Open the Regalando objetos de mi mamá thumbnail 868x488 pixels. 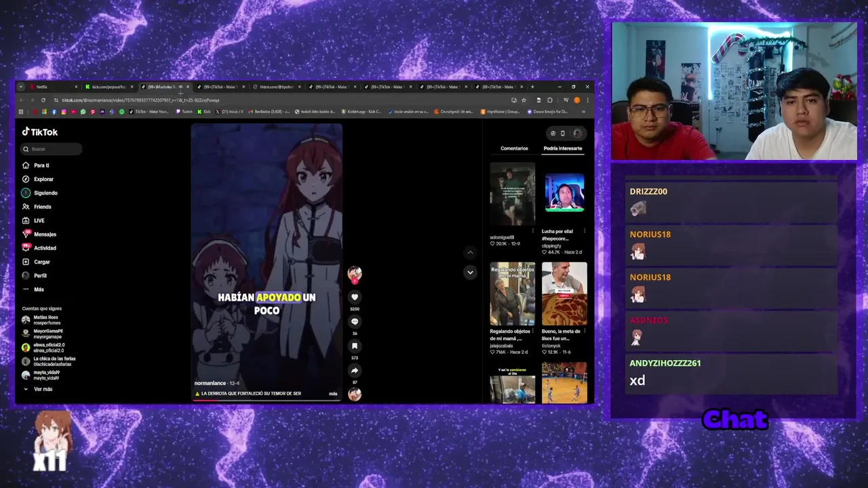(x=513, y=294)
